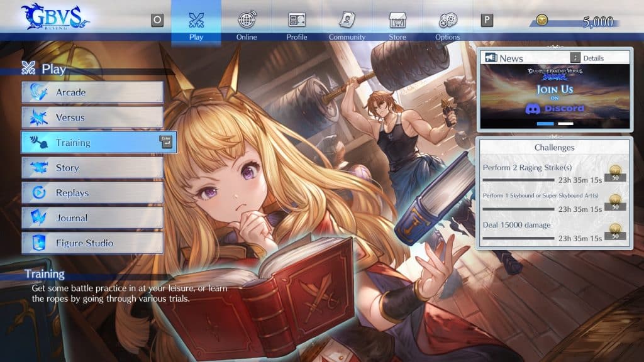Click the Skybound Art progress bar
The image size is (644, 362).
pos(518,209)
